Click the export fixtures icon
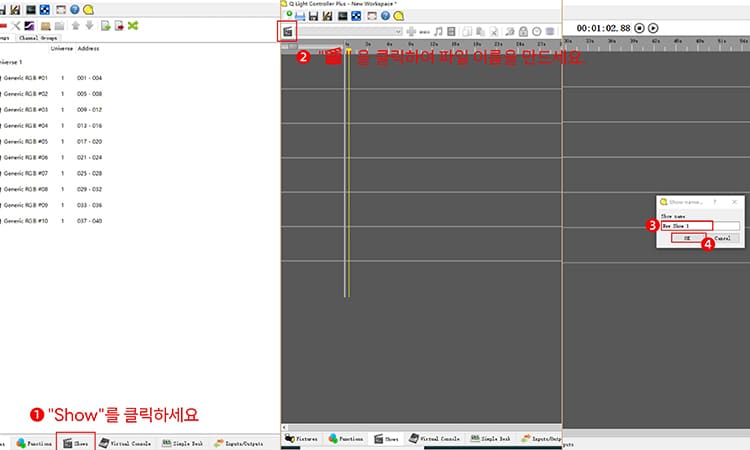 tap(119, 26)
